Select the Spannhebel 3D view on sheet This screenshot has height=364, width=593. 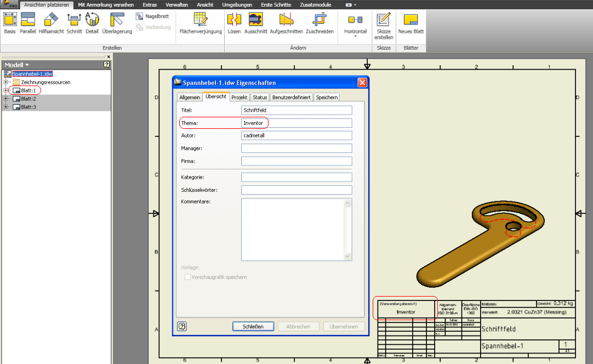(x=480, y=244)
